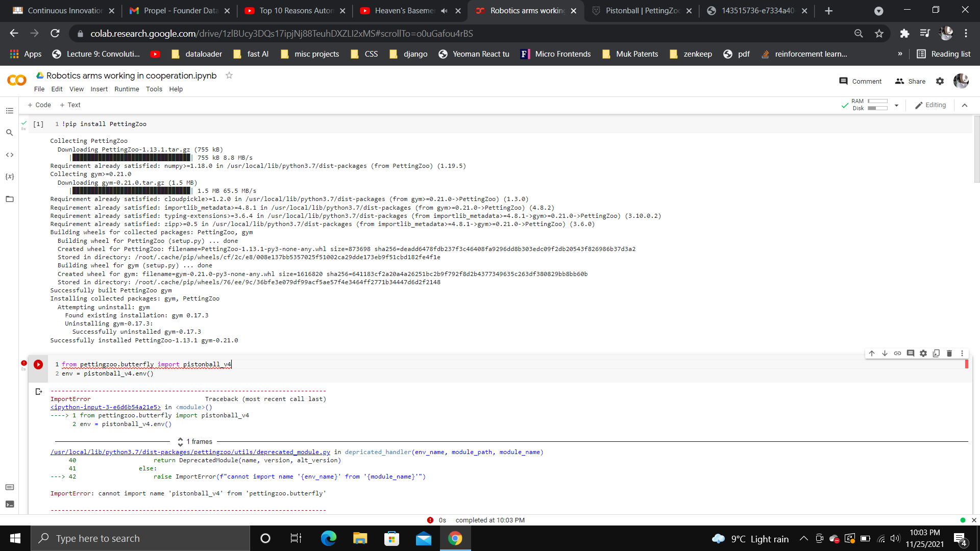Screen dimensions: 980x551
Task: Move the current cell up
Action: pos(872,353)
